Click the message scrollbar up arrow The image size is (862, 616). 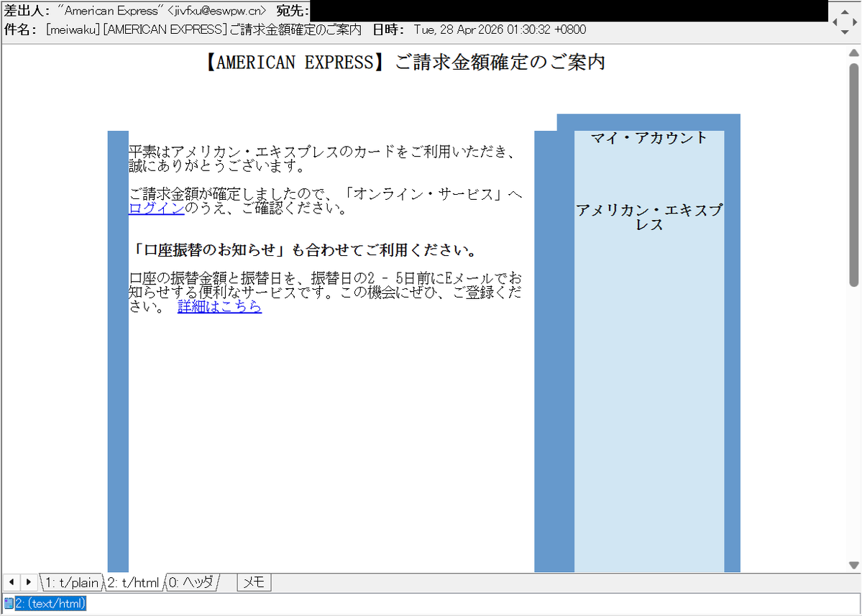point(854,52)
